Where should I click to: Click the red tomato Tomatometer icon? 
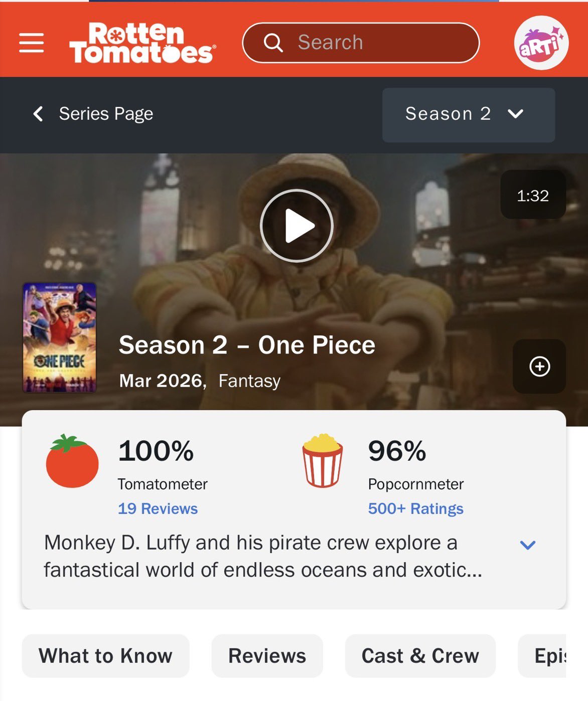(72, 461)
